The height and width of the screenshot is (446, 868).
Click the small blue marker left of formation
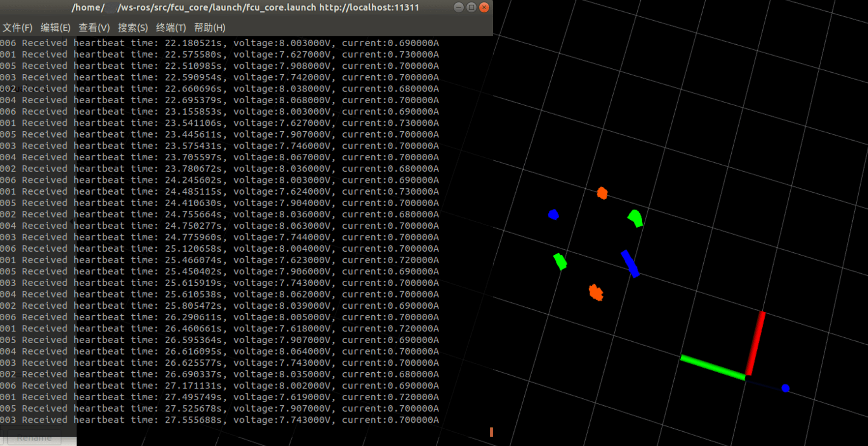point(553,214)
